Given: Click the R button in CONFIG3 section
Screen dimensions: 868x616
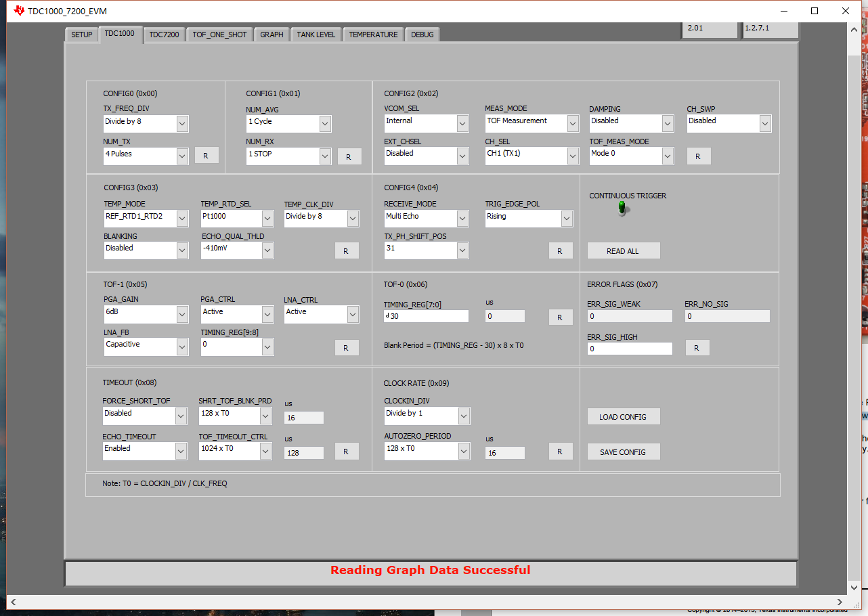Looking at the screenshot, I should click(x=346, y=250).
